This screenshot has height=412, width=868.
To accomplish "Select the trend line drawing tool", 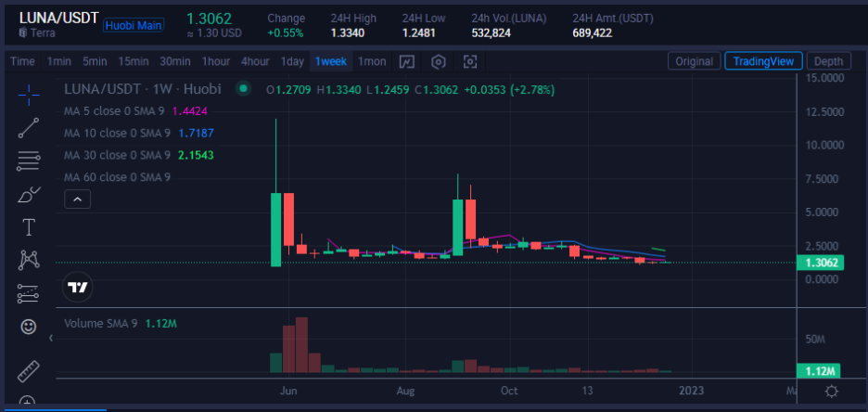I will pyautogui.click(x=29, y=128).
